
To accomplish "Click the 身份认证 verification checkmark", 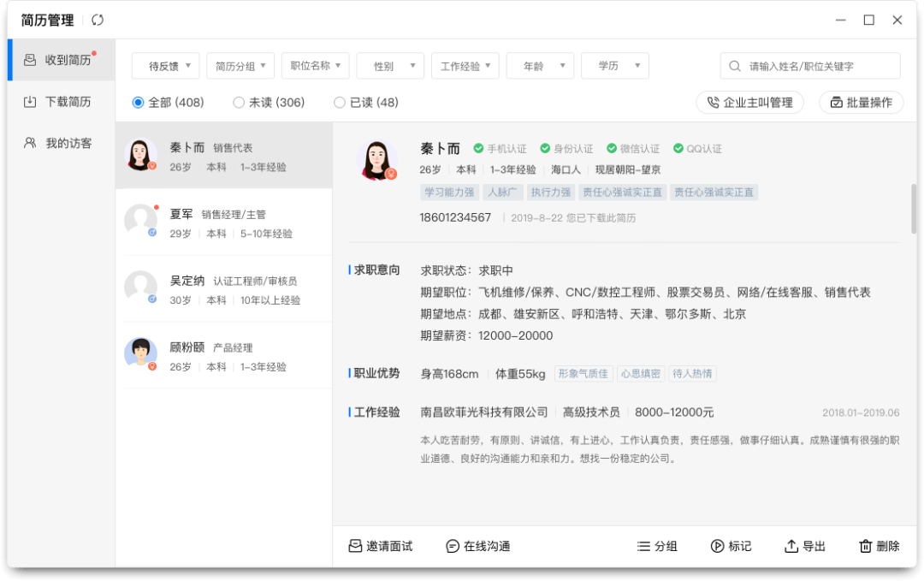I will point(545,149).
